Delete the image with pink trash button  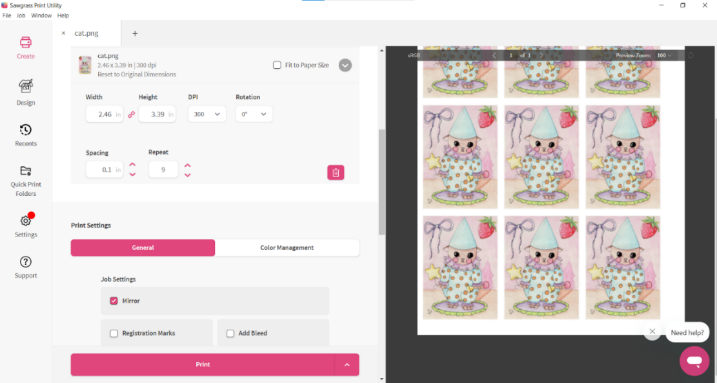click(x=336, y=172)
